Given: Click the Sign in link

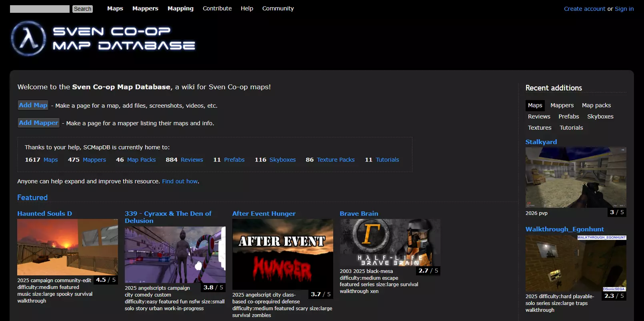Looking at the screenshot, I should click(624, 9).
